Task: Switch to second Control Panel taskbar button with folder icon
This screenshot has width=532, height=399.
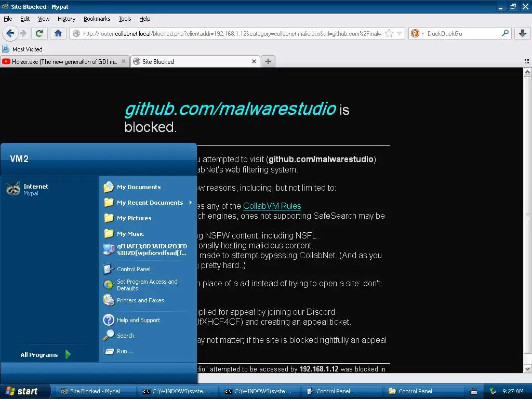Action: click(423, 391)
